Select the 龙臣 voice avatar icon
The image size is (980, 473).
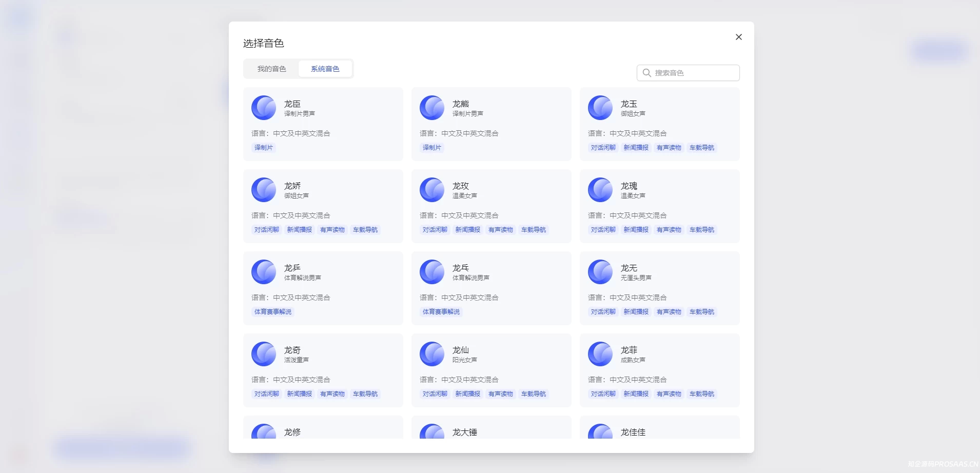(x=264, y=108)
